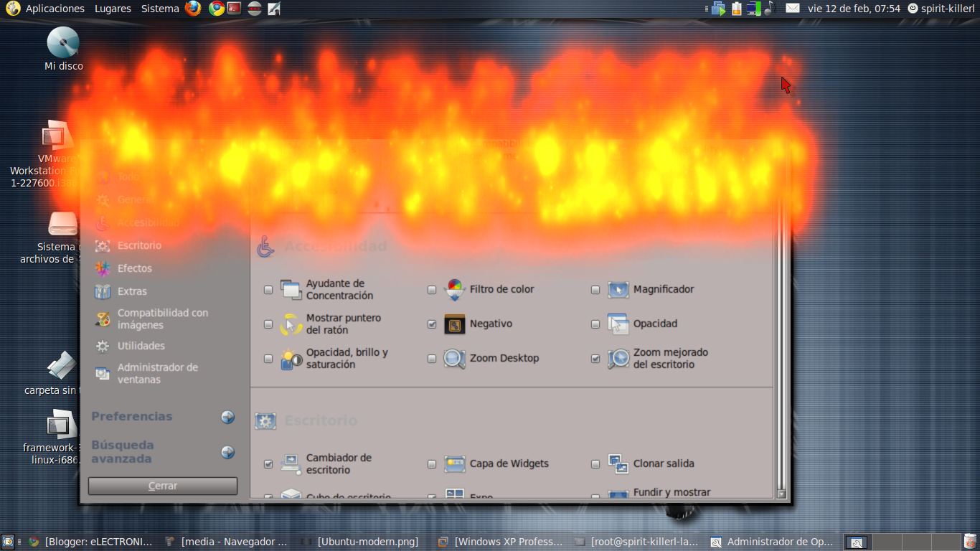980x551 pixels.
Task: Open the Filtro de color plugin icon
Action: pos(455,289)
